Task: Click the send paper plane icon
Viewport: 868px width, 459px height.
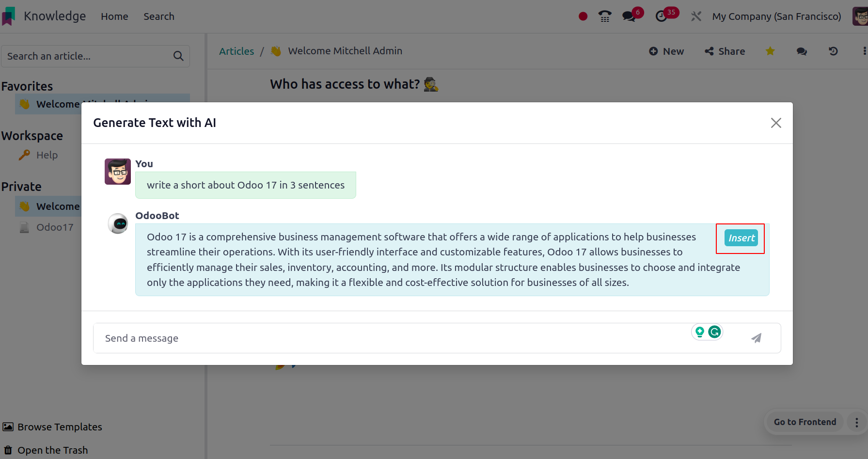Action: pyautogui.click(x=757, y=338)
